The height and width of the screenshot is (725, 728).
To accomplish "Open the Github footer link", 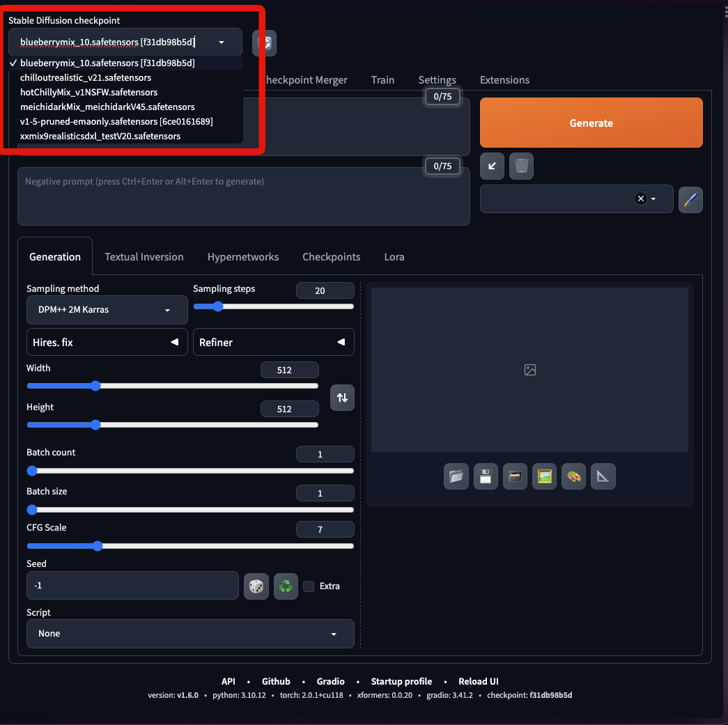I will (276, 681).
